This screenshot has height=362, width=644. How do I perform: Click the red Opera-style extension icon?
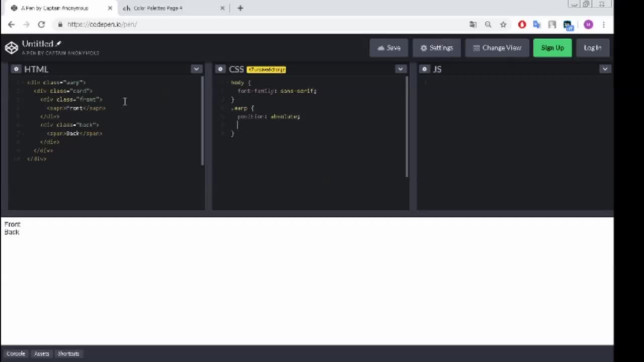point(522,24)
